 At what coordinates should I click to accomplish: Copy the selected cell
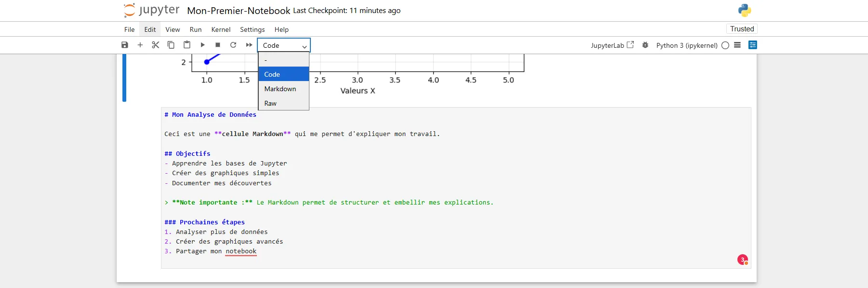(x=171, y=45)
